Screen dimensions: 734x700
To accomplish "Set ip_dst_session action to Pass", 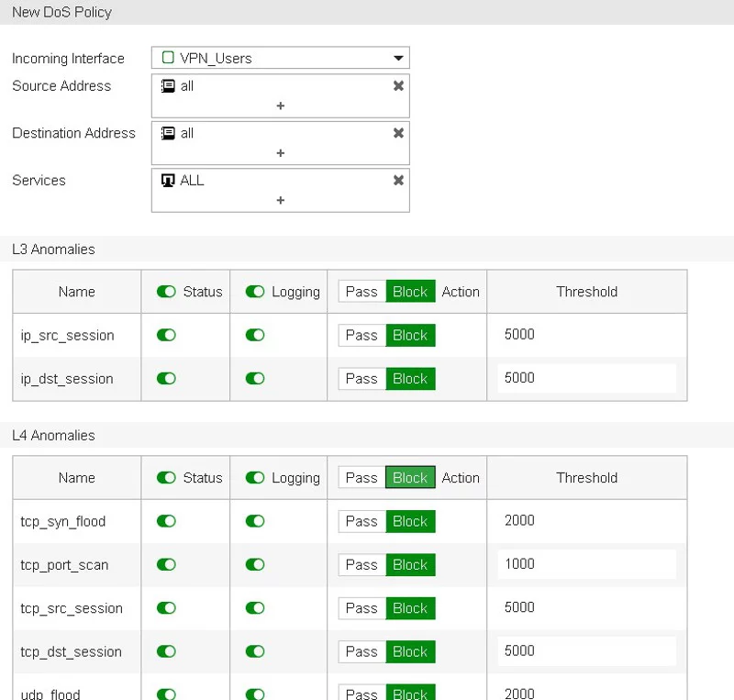I will click(x=361, y=378).
